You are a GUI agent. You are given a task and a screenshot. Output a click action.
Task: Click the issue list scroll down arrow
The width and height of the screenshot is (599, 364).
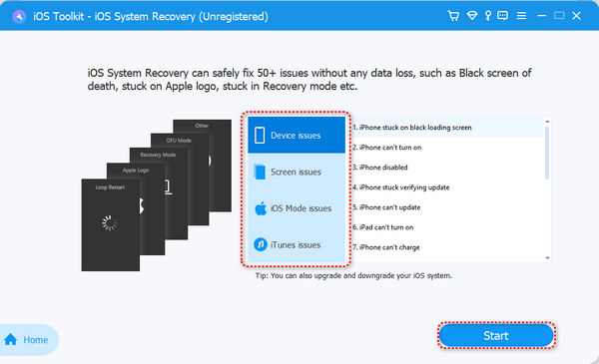(x=547, y=258)
